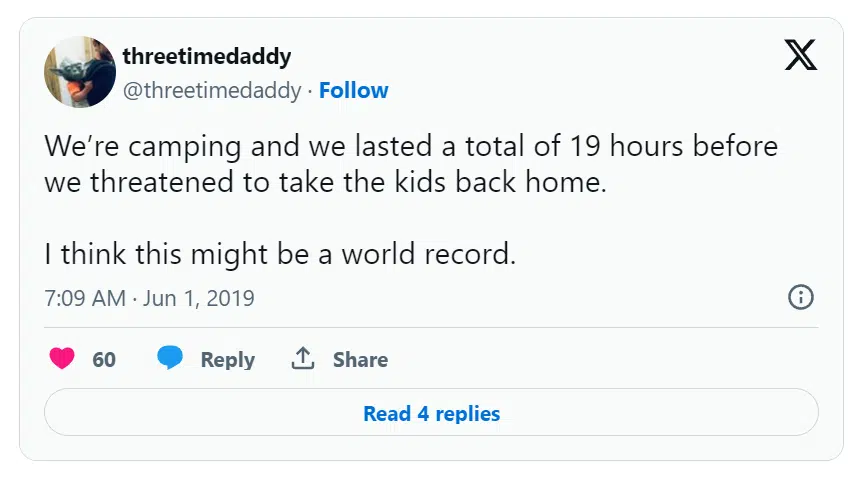Click the blue reply bubble icon

pos(170,359)
